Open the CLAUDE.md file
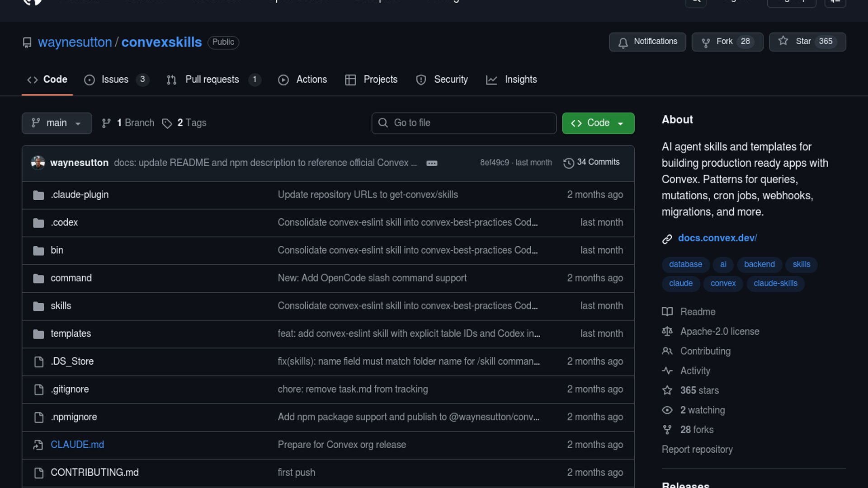The image size is (868, 488). click(77, 445)
